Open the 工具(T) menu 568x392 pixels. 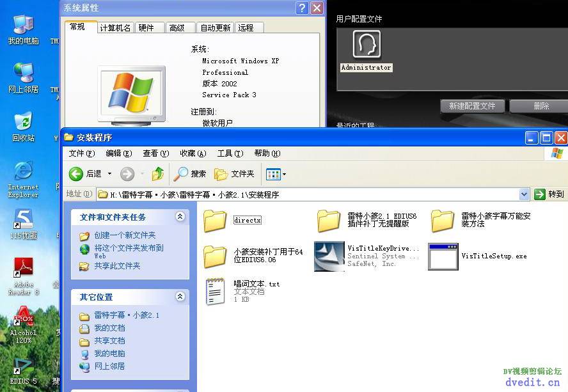pyautogui.click(x=230, y=153)
